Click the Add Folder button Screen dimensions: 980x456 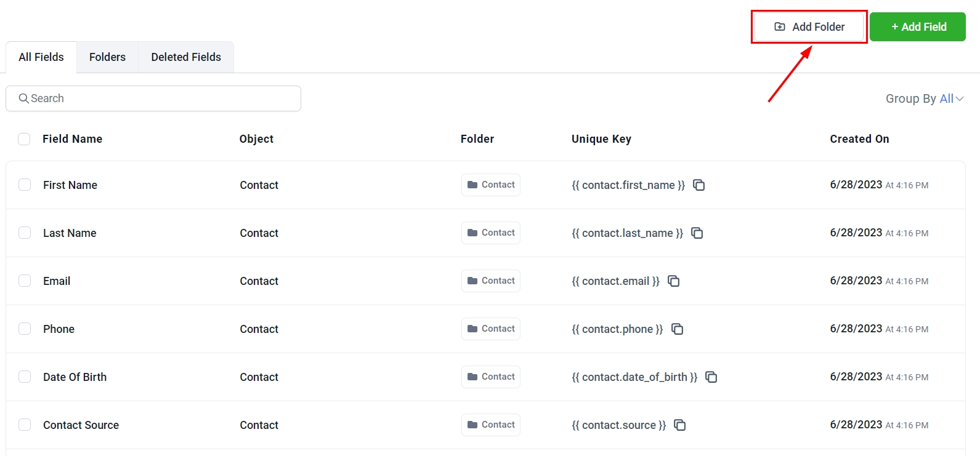click(809, 27)
